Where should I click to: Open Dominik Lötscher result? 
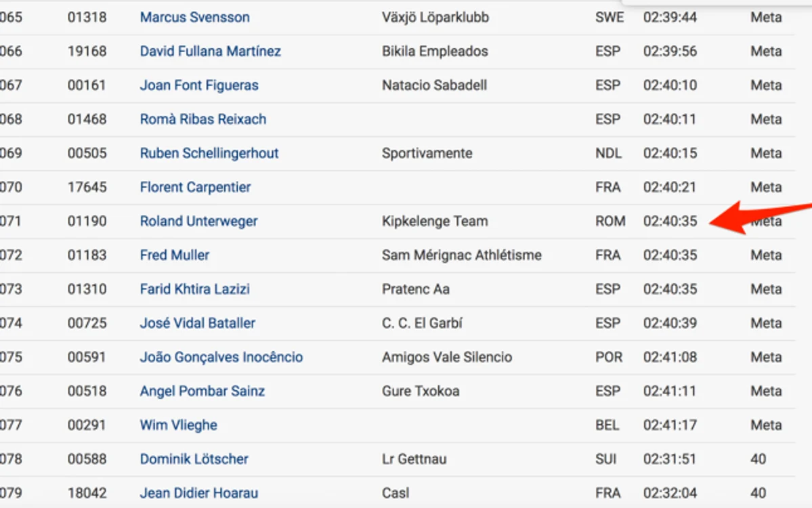(x=194, y=459)
